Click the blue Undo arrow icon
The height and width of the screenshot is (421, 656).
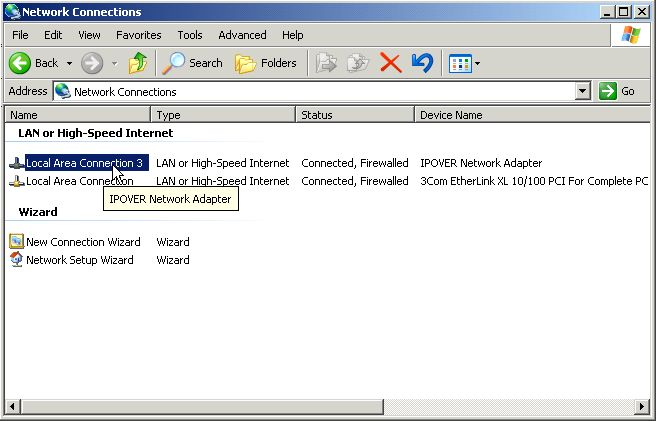click(422, 63)
